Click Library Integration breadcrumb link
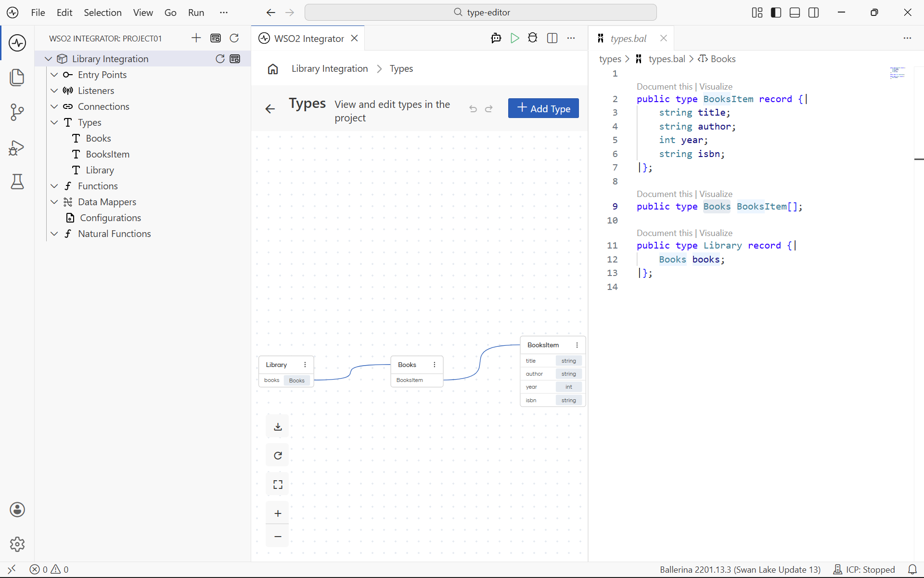The image size is (924, 578). (x=330, y=69)
